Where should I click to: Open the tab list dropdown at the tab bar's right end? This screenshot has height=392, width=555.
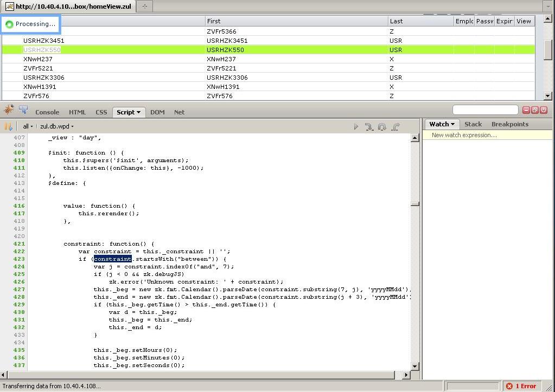[x=548, y=7]
